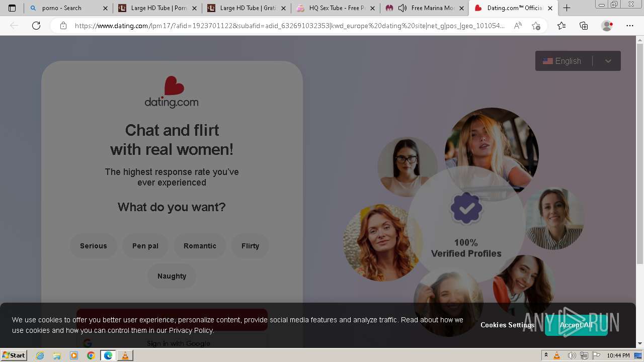Switch to the 'Large HD Tube | Porn' tab

(x=157, y=8)
